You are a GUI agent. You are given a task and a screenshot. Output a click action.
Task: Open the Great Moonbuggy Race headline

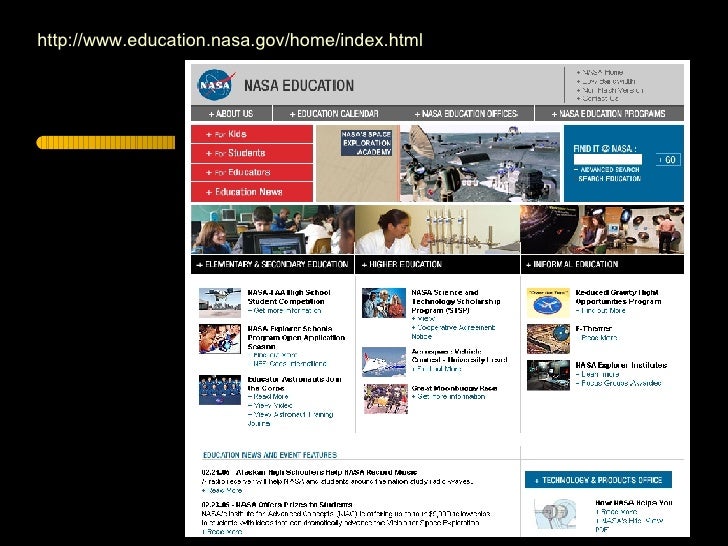pyautogui.click(x=454, y=388)
